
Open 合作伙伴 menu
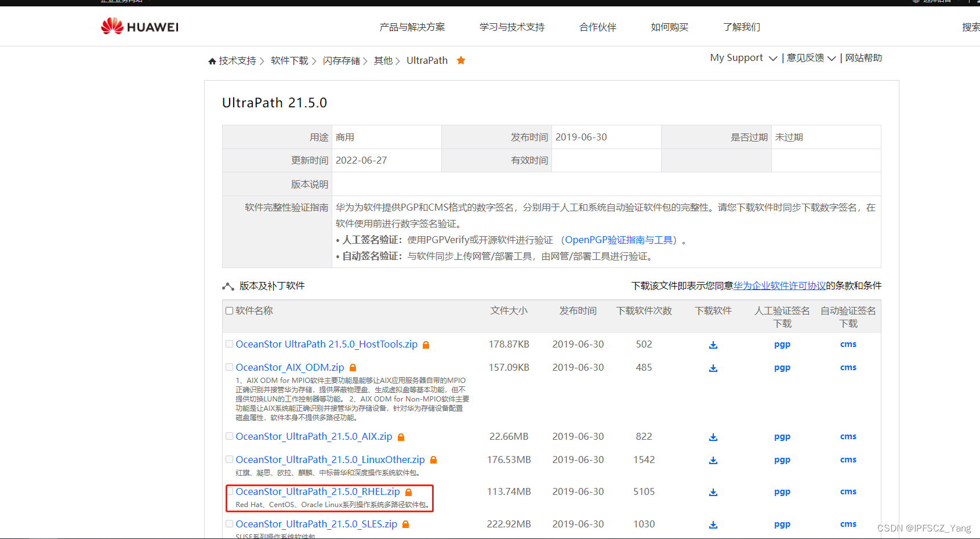point(598,27)
